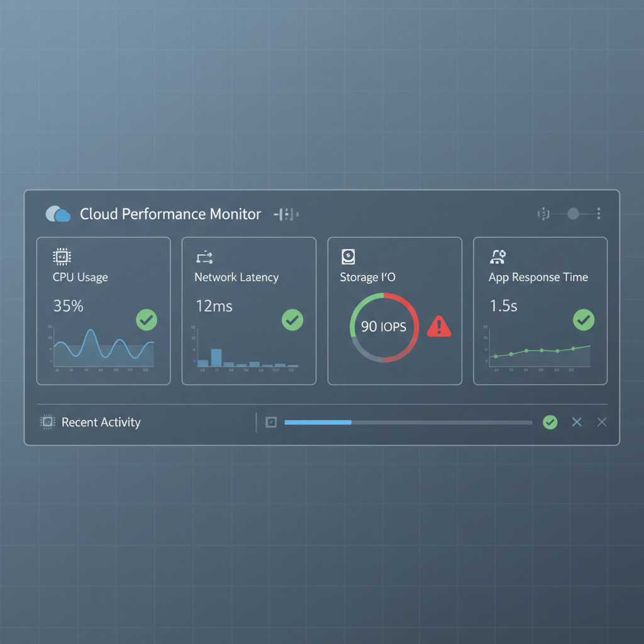Screen dimensions: 644x644
Task: Click the App Response Time gauge icon
Action: (497, 257)
